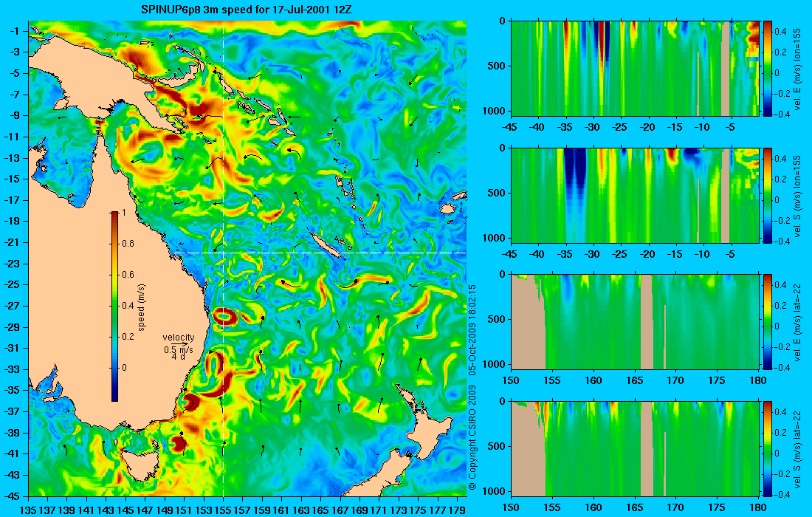This screenshot has height=517, width=812.
Task: Click x-axis tick "175" under the vel. E lat=-22 panel
Action: [x=717, y=381]
